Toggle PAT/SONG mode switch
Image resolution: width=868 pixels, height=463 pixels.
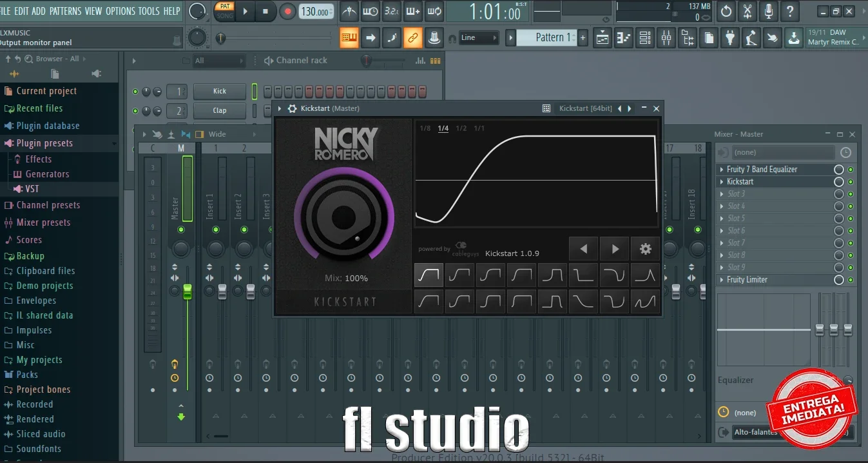coord(224,11)
